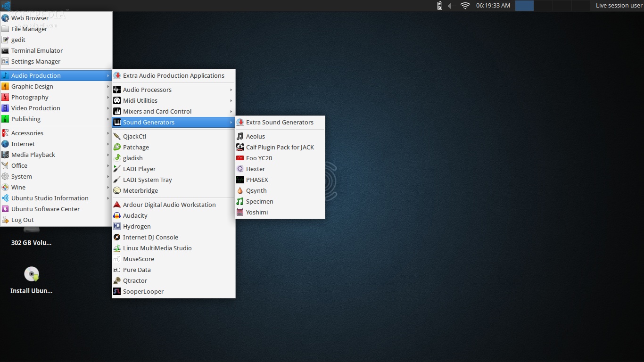The image size is (644, 362).
Task: Click the Foo YC20 red icon
Action: [240, 158]
